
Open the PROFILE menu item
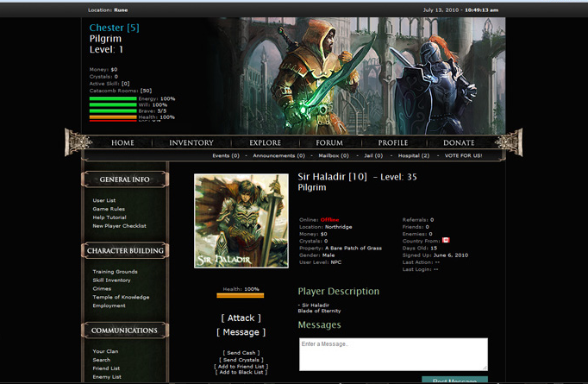point(393,143)
